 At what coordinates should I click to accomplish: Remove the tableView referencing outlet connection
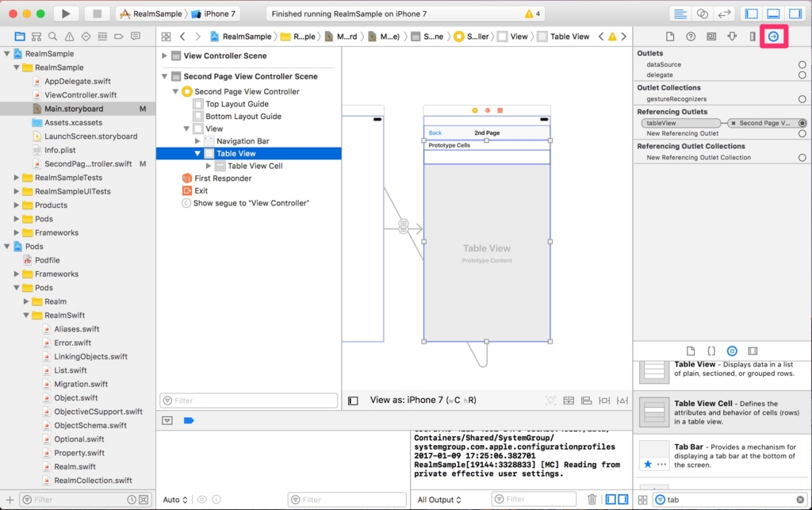733,123
